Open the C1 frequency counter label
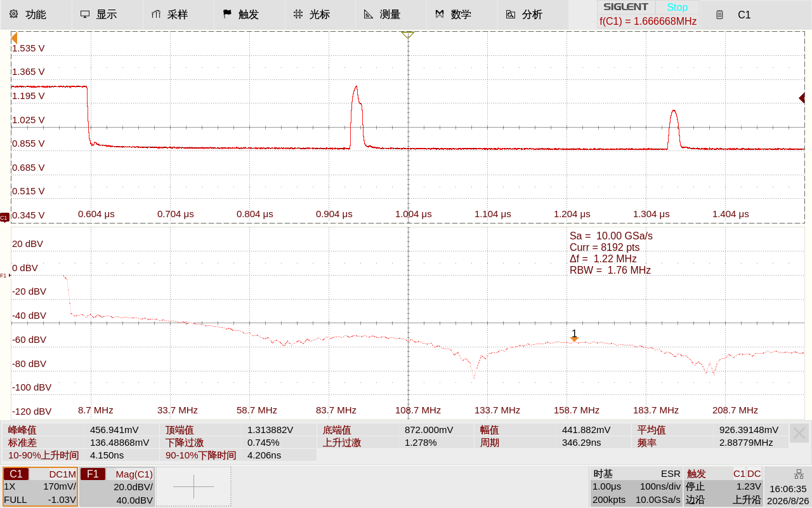Viewport: 812px width, 508px height. (648, 22)
